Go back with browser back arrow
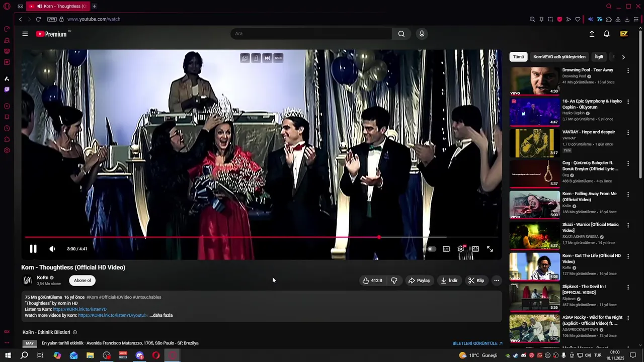 click(20, 19)
